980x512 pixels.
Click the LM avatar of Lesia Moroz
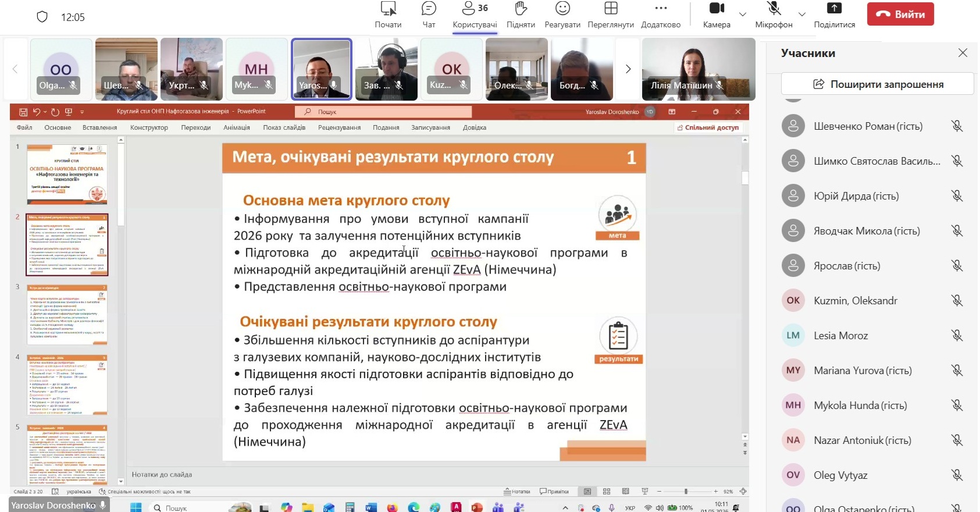tap(793, 335)
